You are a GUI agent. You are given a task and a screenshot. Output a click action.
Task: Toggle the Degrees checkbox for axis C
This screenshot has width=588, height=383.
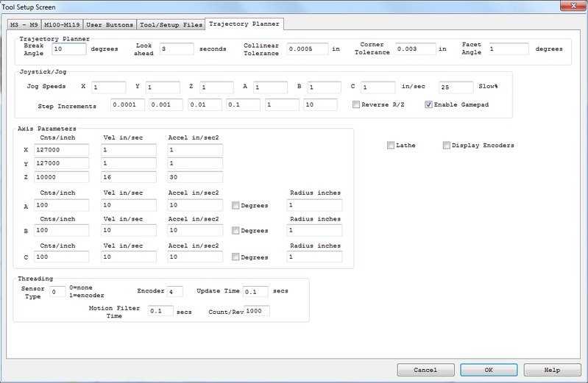[x=236, y=257]
